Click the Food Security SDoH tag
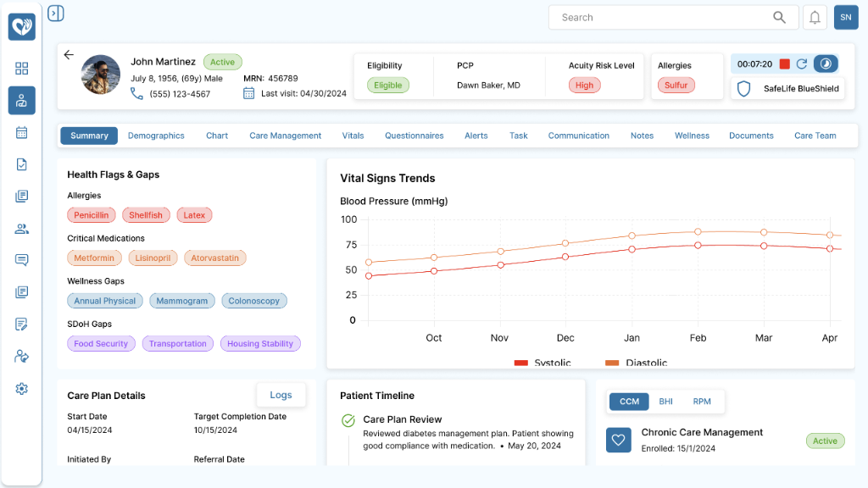The width and height of the screenshot is (868, 488). [x=101, y=344]
